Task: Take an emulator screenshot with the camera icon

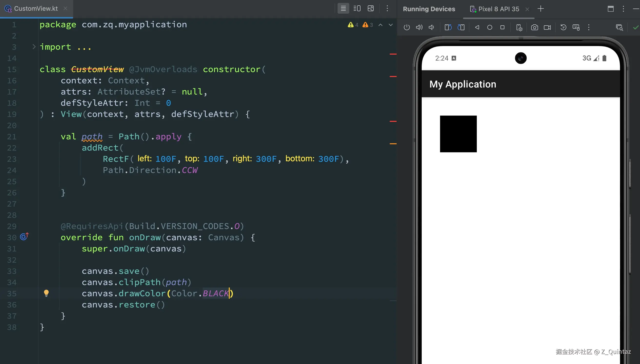Action: coord(534,27)
